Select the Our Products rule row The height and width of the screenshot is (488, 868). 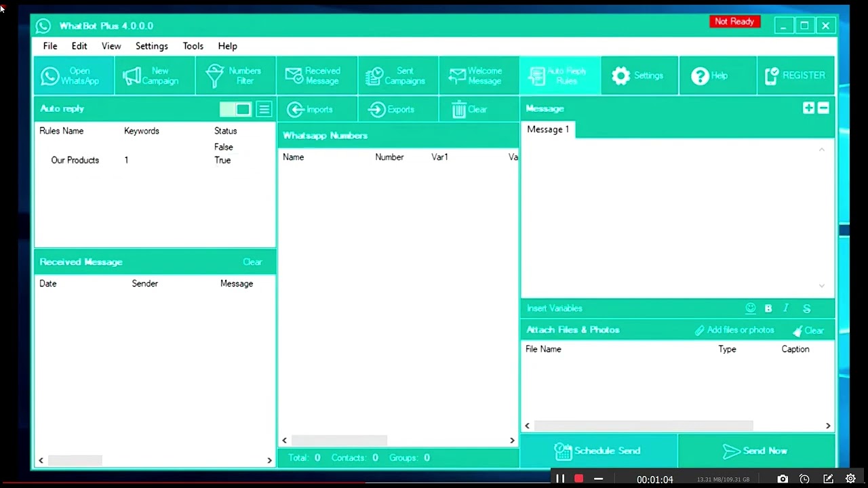click(x=155, y=160)
